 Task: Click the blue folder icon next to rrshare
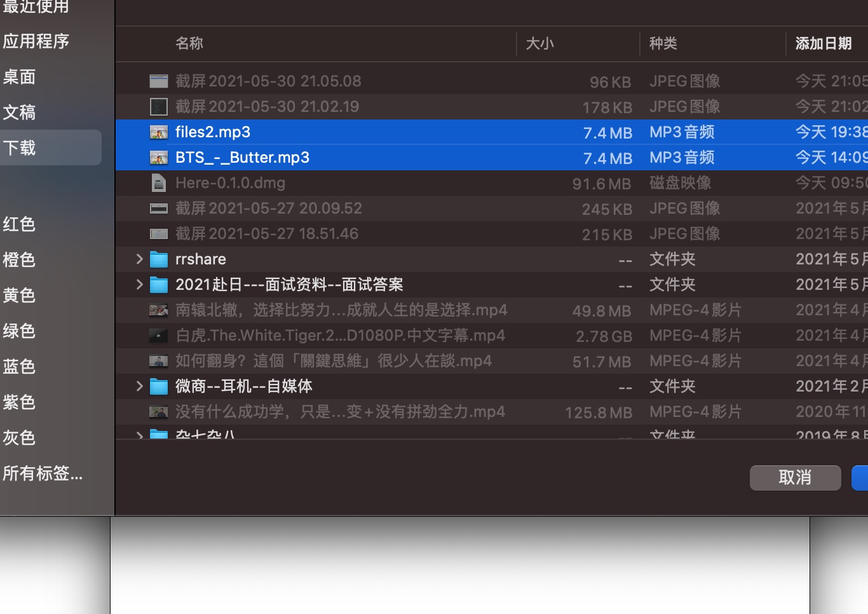coord(158,259)
